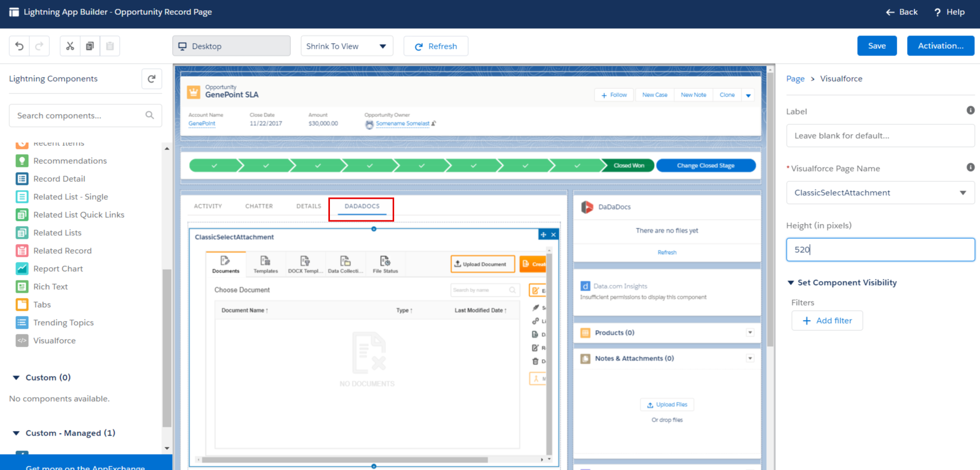The width and height of the screenshot is (980, 470).
Task: Switch to the CHATTER tab
Action: (259, 206)
